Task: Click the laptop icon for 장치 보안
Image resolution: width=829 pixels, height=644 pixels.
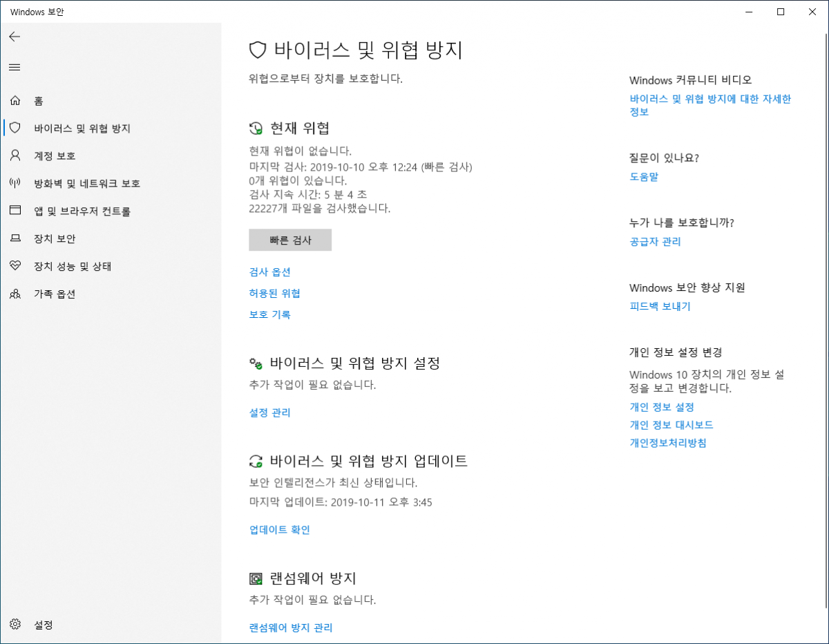Action: 15,238
